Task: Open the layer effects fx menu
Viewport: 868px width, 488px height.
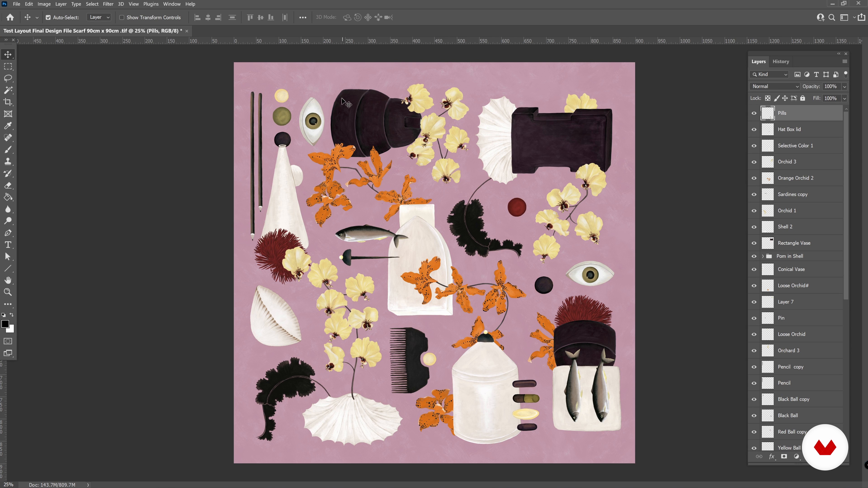Action: pyautogui.click(x=772, y=456)
